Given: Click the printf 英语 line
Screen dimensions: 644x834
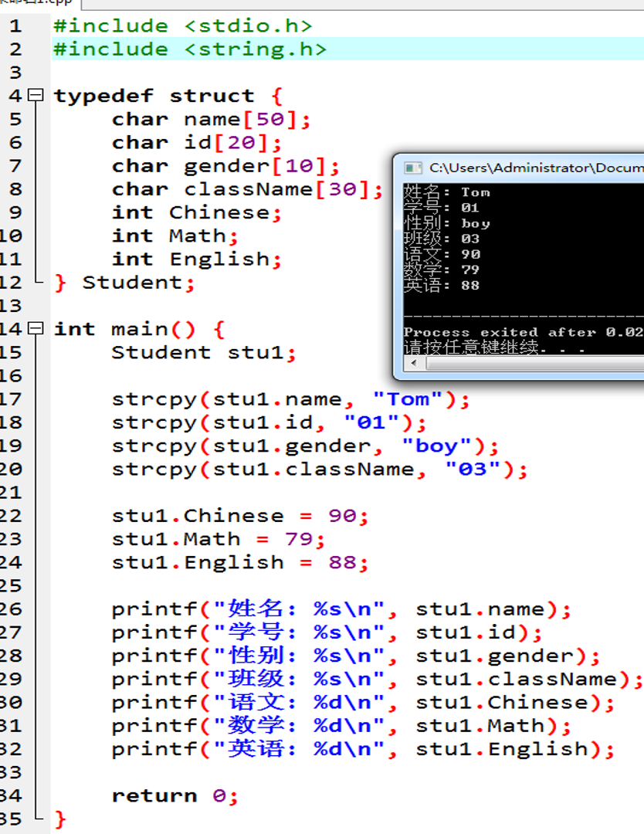Looking at the screenshot, I should click(x=363, y=749).
